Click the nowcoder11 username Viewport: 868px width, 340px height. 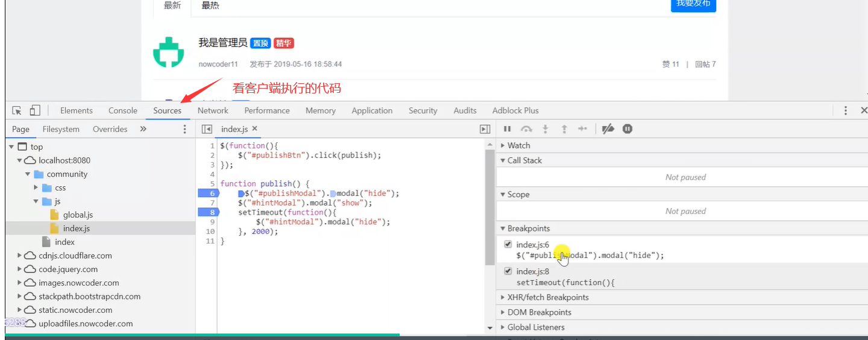[218, 64]
